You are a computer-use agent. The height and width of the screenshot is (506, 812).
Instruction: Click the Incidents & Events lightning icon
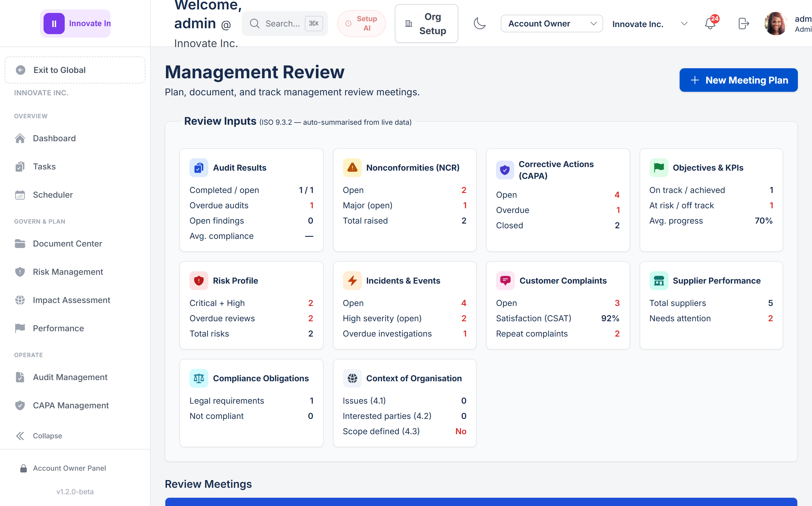click(352, 280)
